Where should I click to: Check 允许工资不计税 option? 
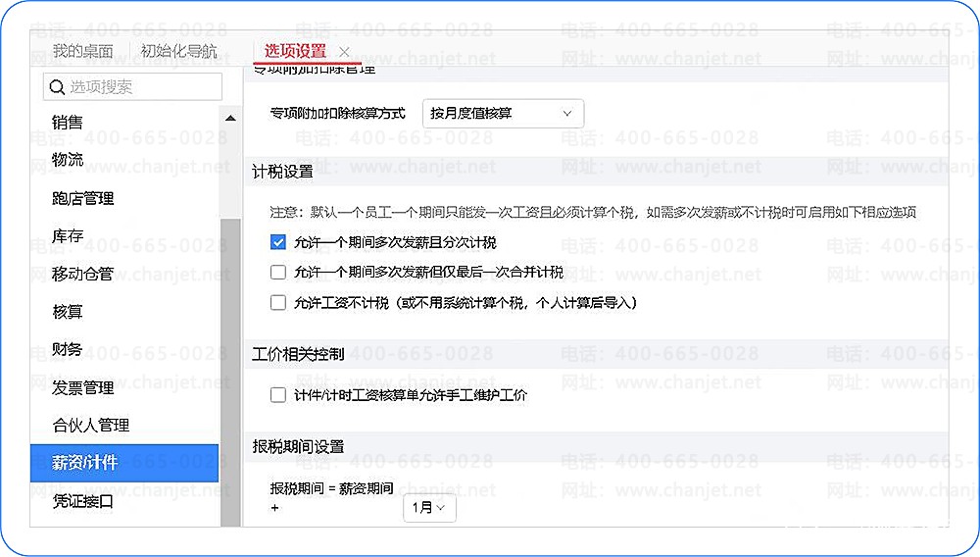click(278, 303)
